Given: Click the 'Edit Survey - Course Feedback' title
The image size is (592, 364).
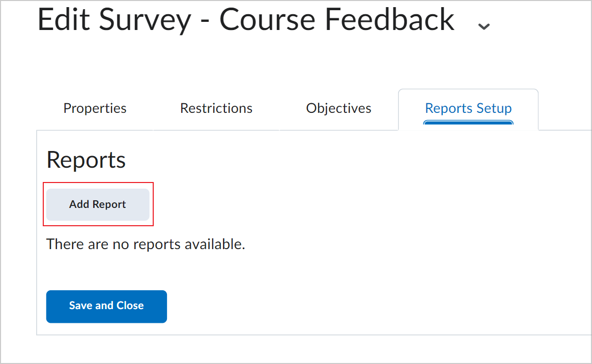Looking at the screenshot, I should tap(246, 20).
